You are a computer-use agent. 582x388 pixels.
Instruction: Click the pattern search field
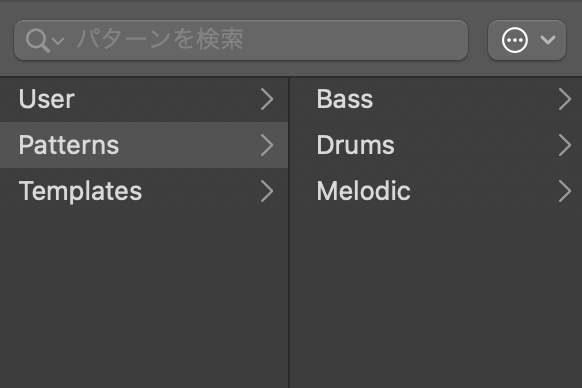(x=241, y=40)
